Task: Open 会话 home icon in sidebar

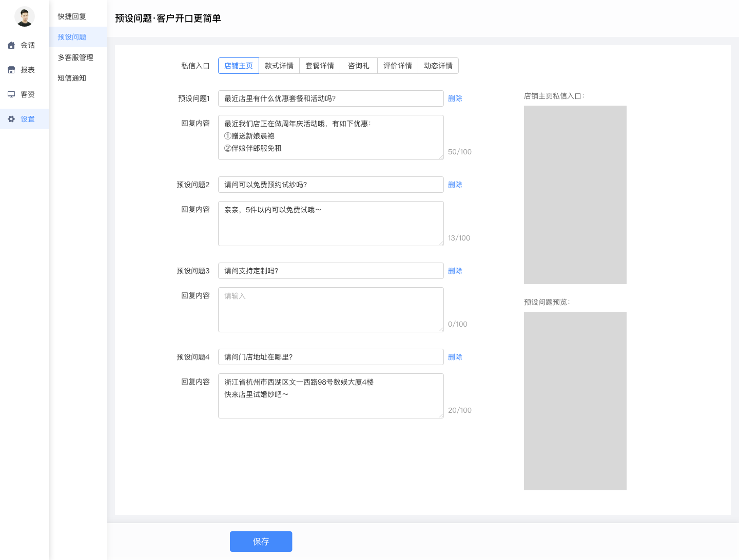Action: 11,45
